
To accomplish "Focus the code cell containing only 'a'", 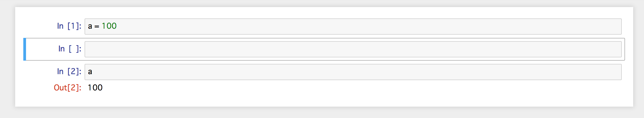I will tap(353, 72).
